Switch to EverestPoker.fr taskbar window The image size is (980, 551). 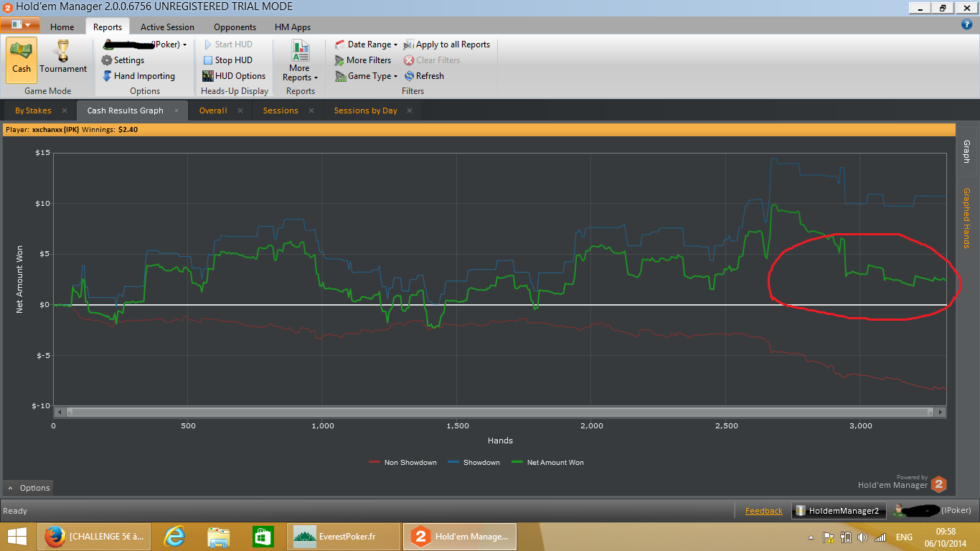342,536
